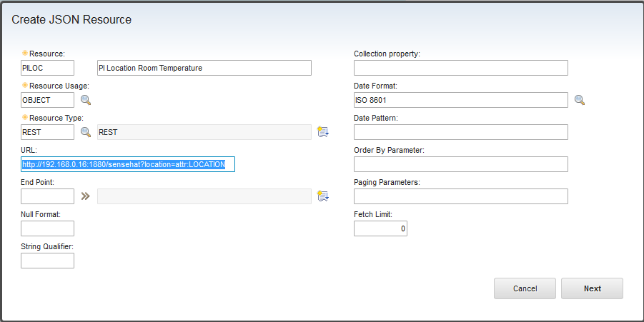Click into the URL field

tap(128, 164)
